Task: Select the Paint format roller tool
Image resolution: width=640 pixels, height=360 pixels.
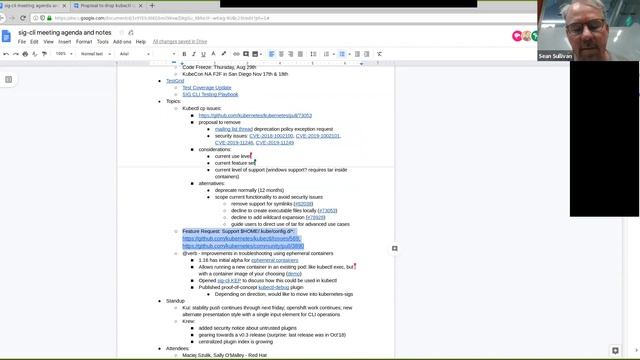Action: click(x=44, y=54)
